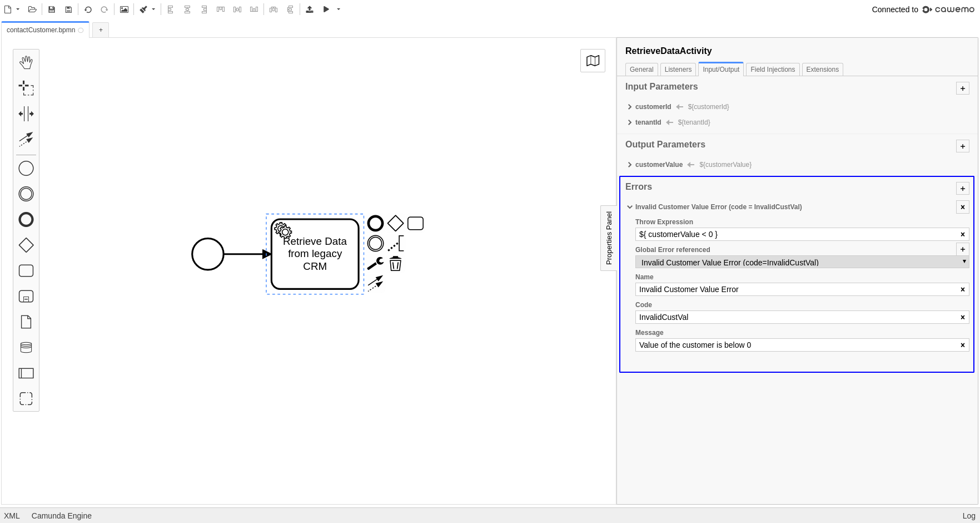Expand the customerId input parameter
Viewport: 980px width, 523px height.
630,107
